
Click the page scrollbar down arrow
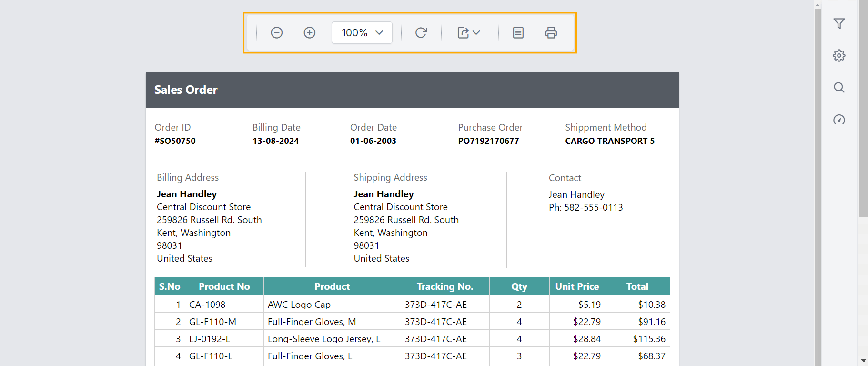point(863,361)
